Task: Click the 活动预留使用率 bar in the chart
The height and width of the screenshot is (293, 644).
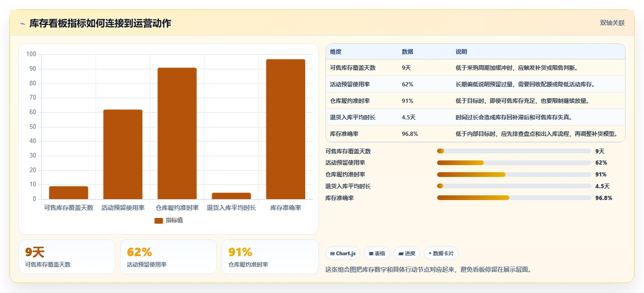Action: 123,154
